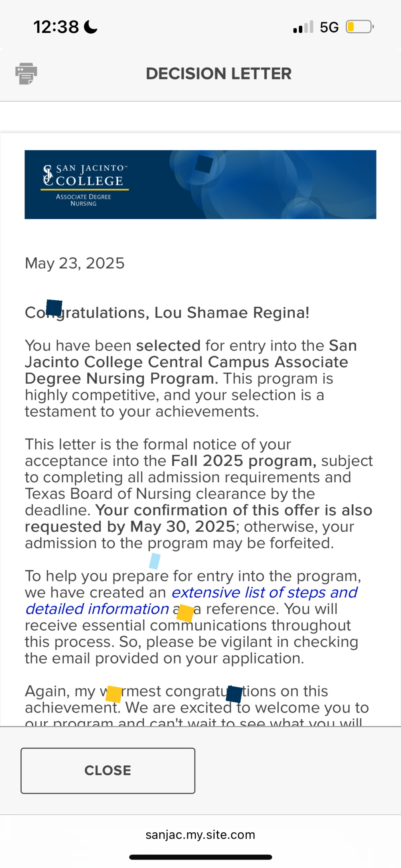Click the Associate Degree Nursing banner text
The width and height of the screenshot is (401, 868).
tap(83, 200)
